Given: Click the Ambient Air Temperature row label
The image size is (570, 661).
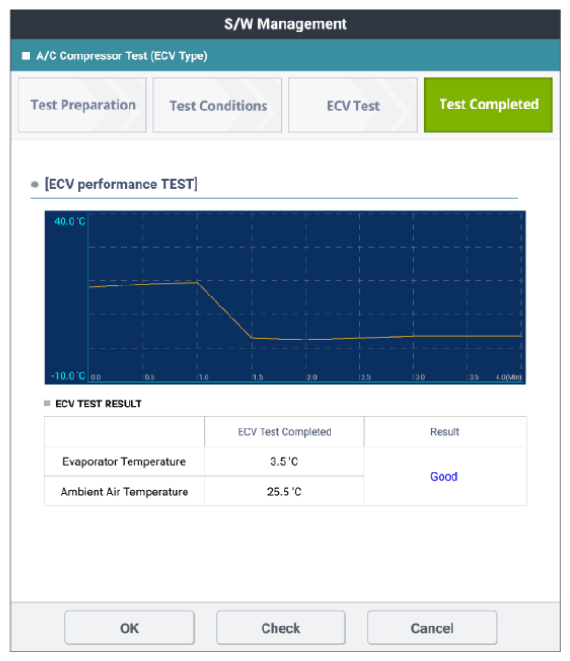Looking at the screenshot, I should 124,492.
